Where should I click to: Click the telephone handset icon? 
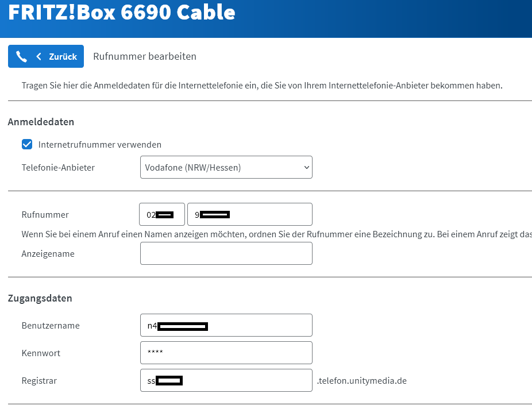(x=21, y=57)
